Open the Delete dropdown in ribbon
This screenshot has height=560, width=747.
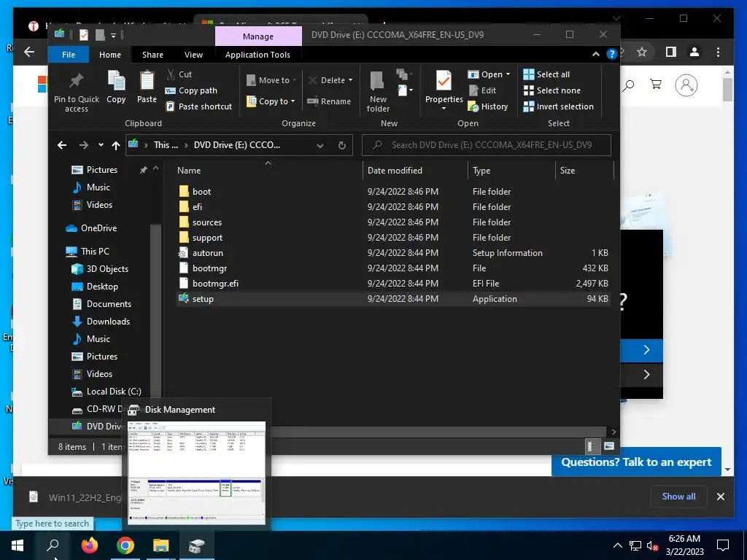pyautogui.click(x=330, y=80)
